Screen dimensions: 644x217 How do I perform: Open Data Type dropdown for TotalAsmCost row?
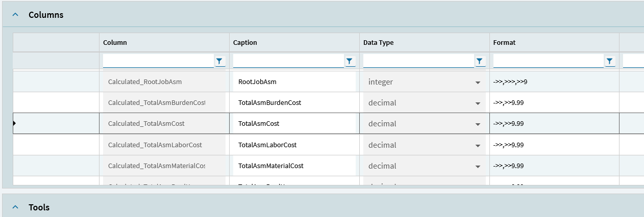478,124
